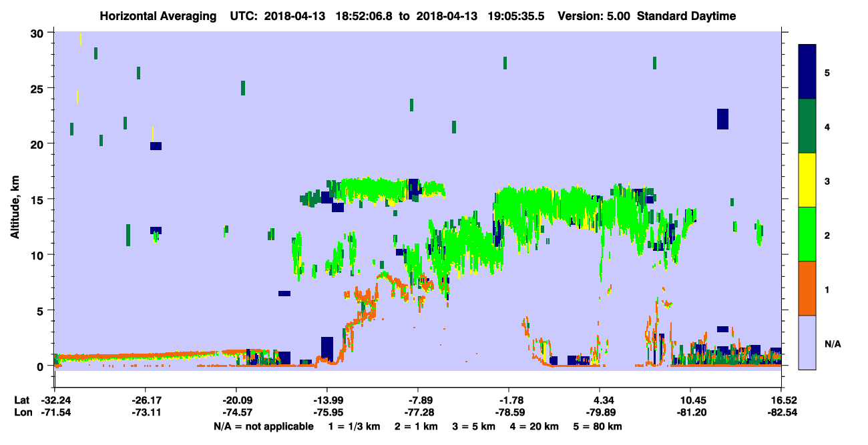This screenshot has width=868, height=445.
Task: Click '4 = 20 km' legend text
Action: (x=534, y=426)
